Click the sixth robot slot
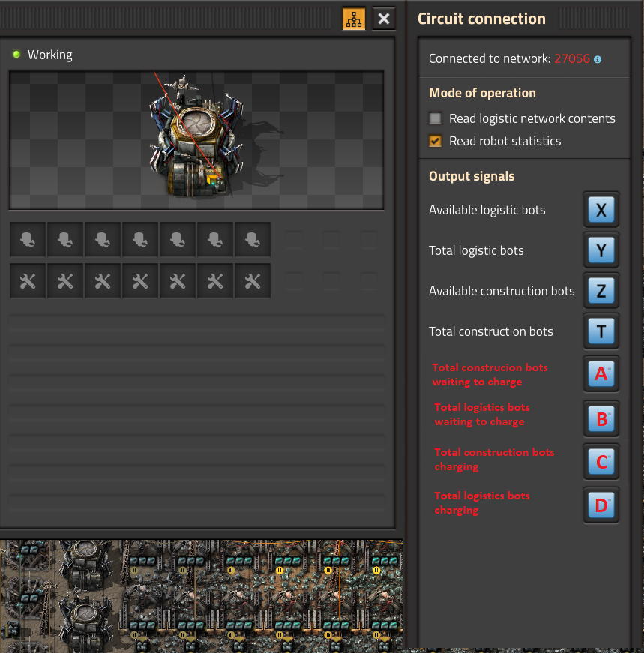Image resolution: width=644 pixels, height=653 pixels. (215, 239)
